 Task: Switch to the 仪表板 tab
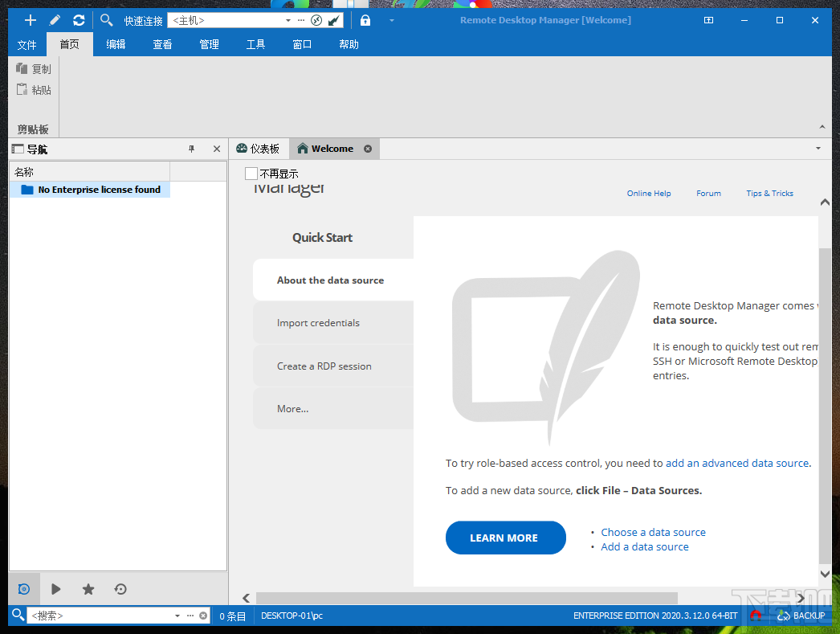coord(258,149)
